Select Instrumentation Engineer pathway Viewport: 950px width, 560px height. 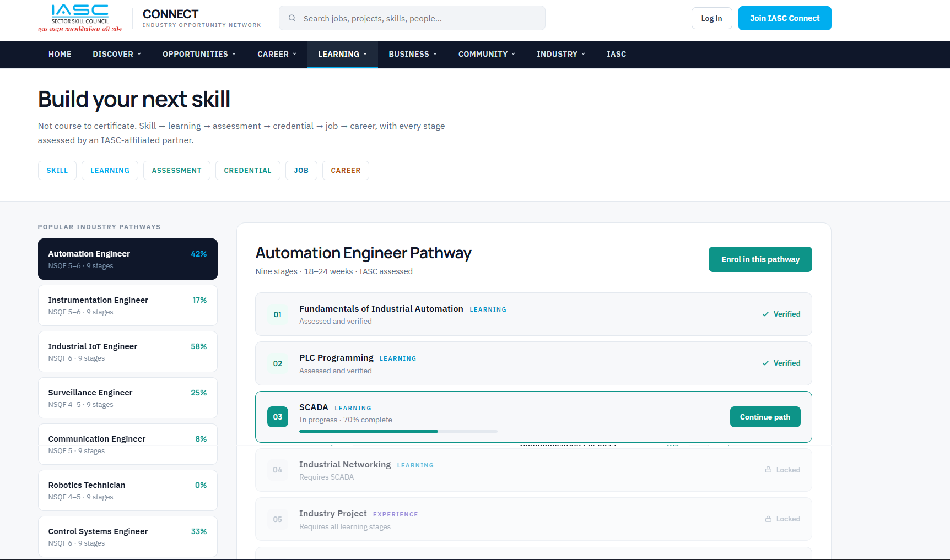(128, 305)
